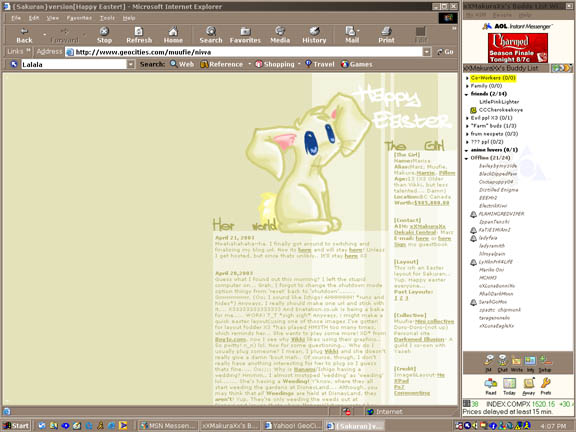Click the Away message icon in AIM

(528, 386)
